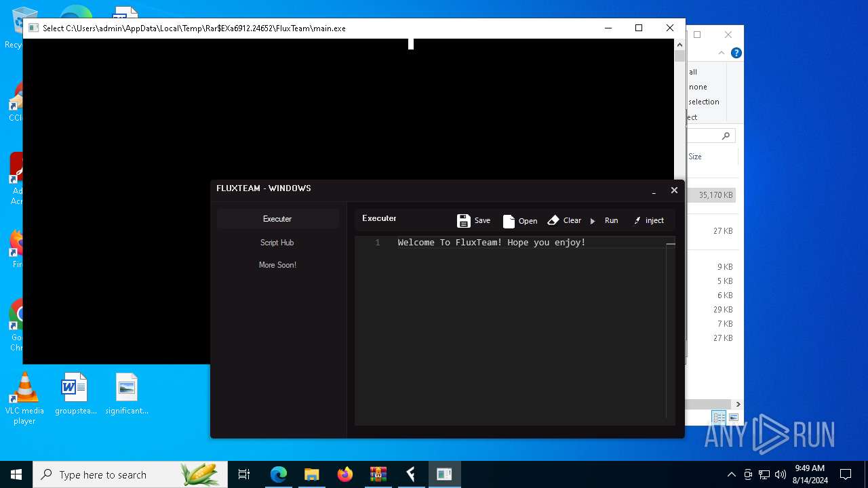The height and width of the screenshot is (488, 868).
Task: Launch Microsoft Edge from taskbar
Action: 279,474
